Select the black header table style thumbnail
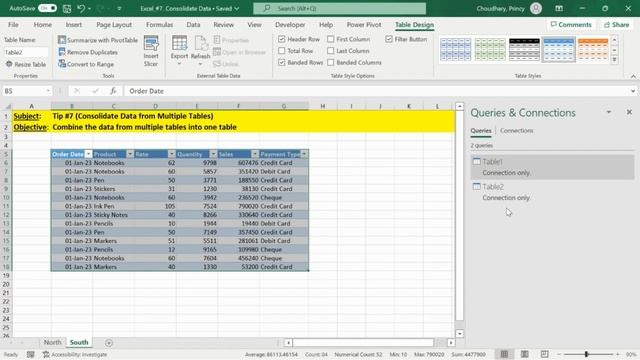The width and height of the screenshot is (640, 360). pyautogui.click(x=524, y=49)
